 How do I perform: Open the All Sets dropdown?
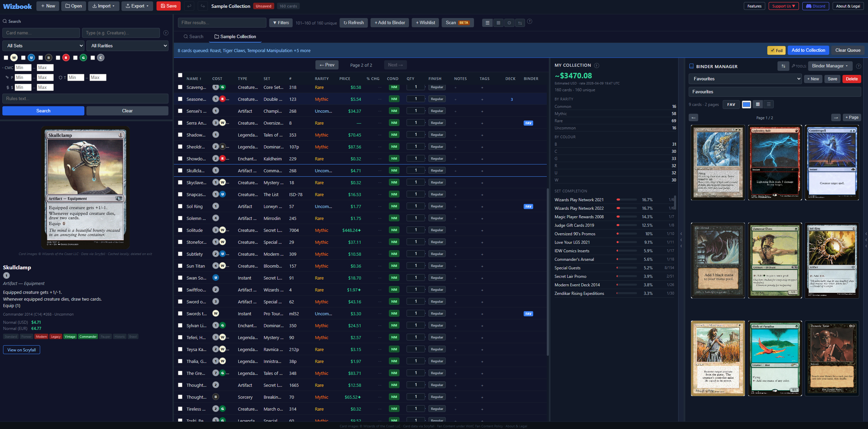point(43,46)
